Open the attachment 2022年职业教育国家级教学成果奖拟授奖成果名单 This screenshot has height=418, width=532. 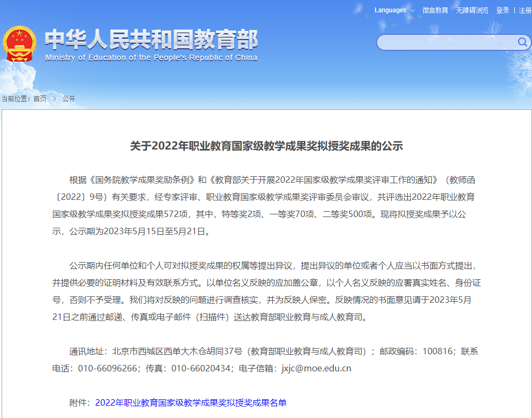point(191,402)
